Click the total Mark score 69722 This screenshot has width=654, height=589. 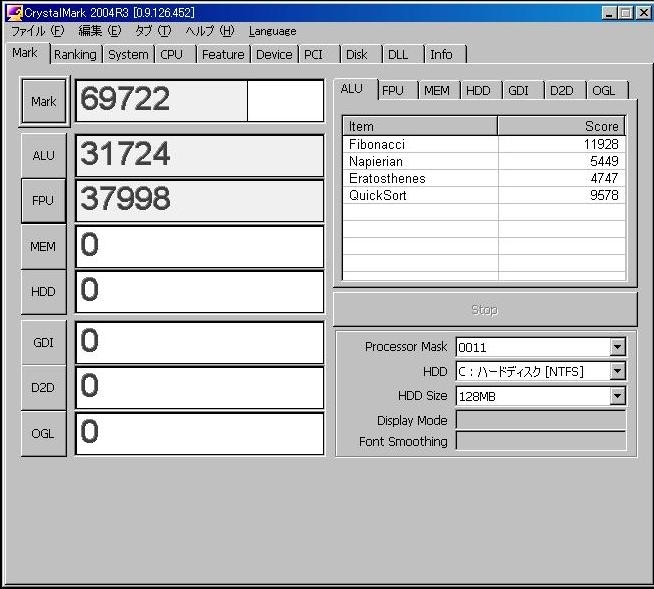pos(199,101)
